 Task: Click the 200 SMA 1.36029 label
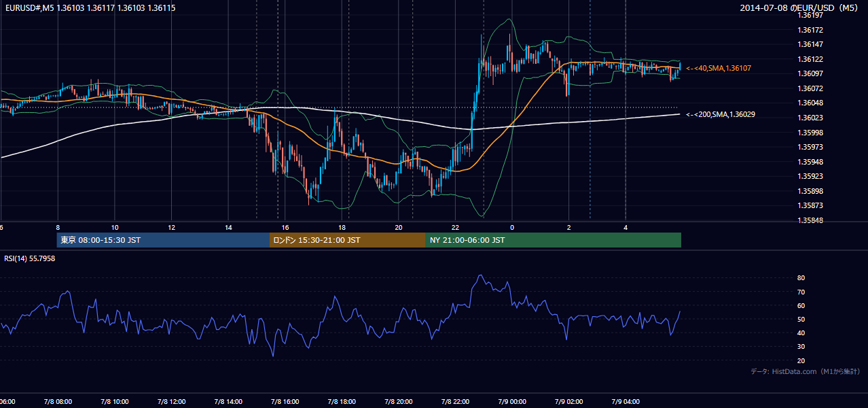[721, 114]
